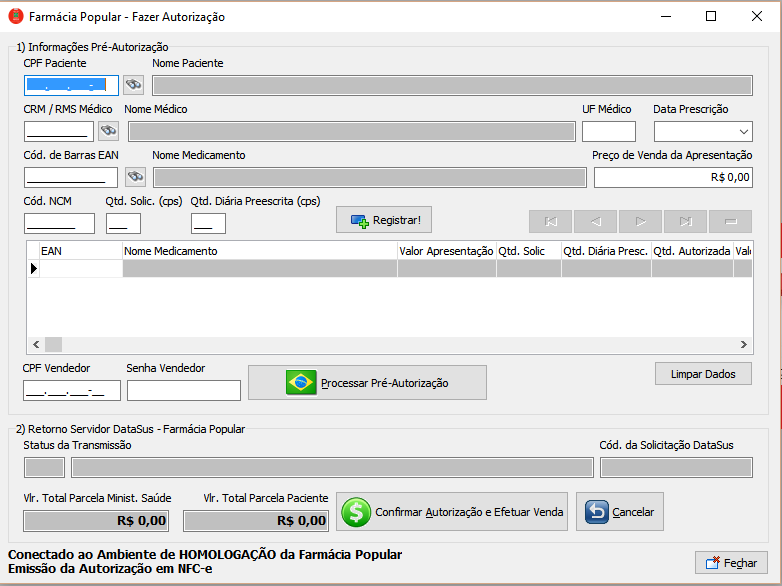782x586 pixels.
Task: Close the window with title bar X
Action: point(757,16)
